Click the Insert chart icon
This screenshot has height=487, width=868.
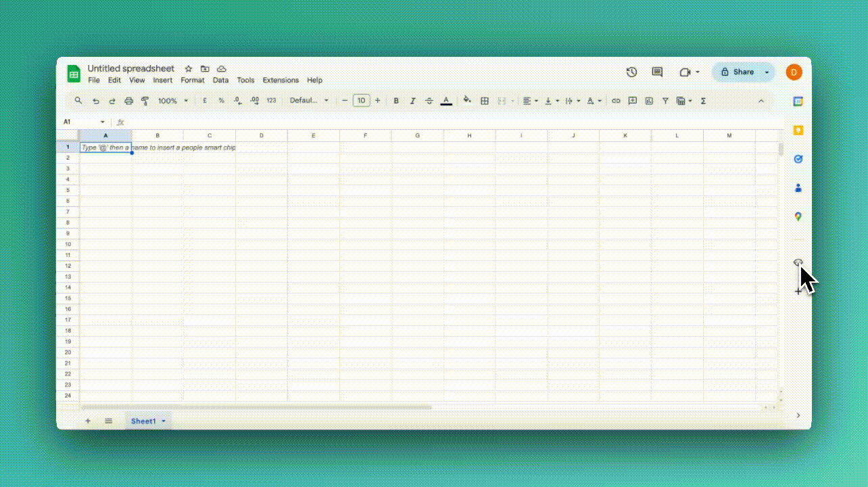coord(649,101)
